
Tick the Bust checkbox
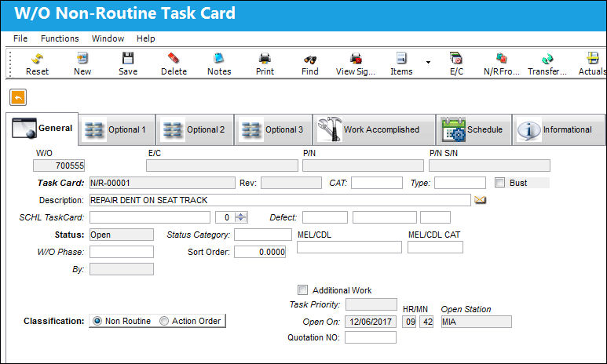499,183
